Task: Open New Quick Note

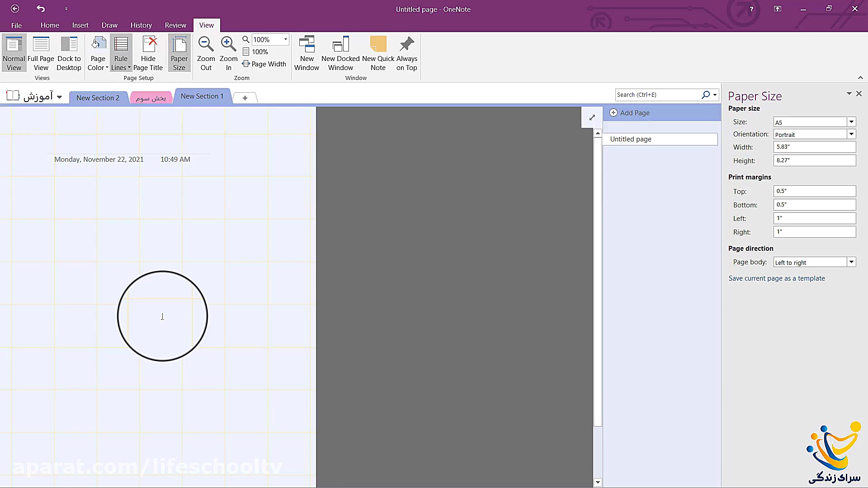Action: click(378, 44)
